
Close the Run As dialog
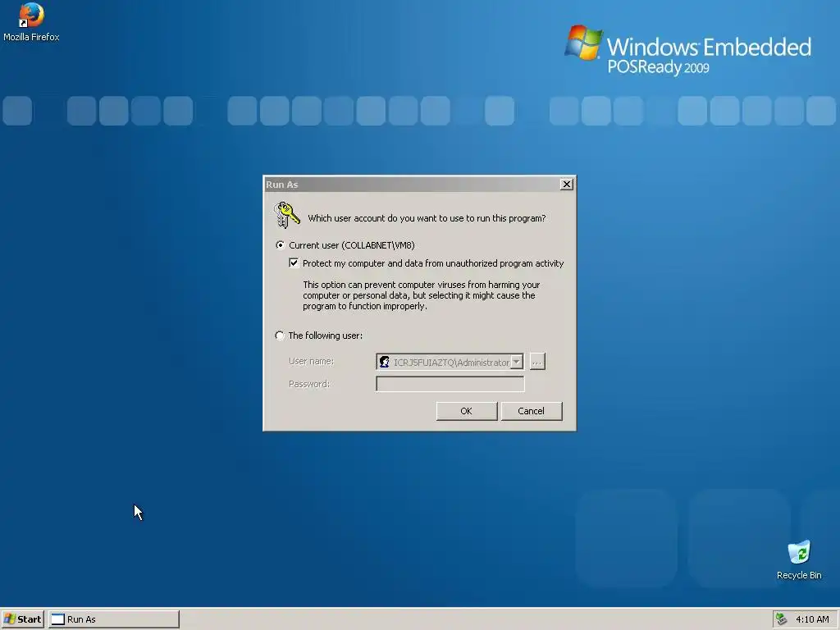[566, 185]
